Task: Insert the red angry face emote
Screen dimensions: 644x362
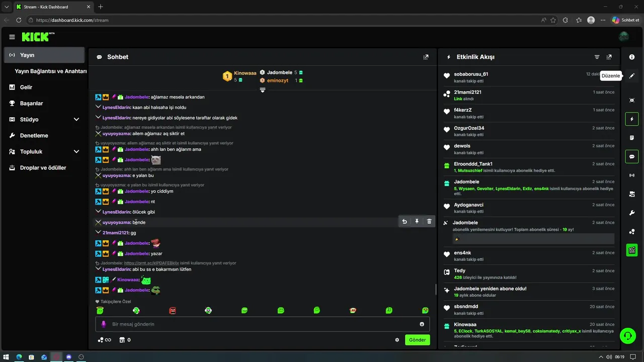Action: (173, 310)
